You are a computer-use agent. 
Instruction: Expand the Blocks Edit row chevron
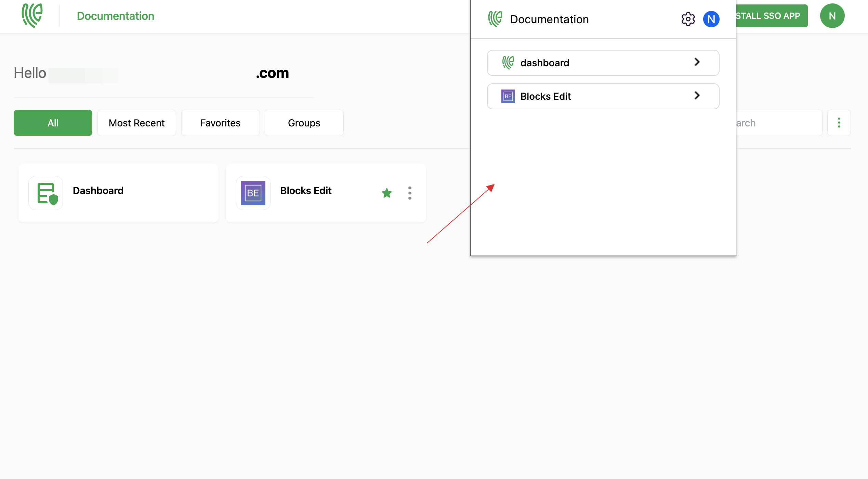(697, 96)
